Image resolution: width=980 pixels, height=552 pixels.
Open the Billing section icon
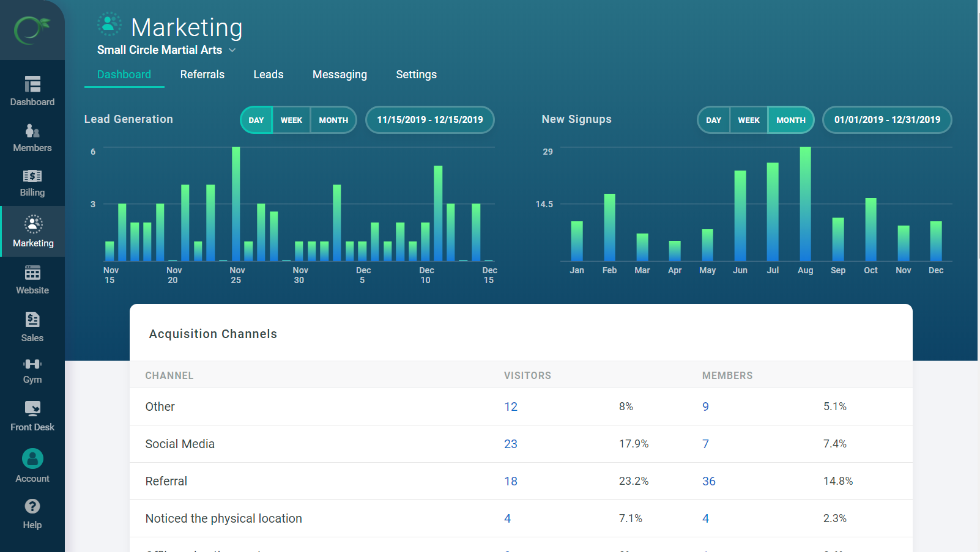click(32, 177)
